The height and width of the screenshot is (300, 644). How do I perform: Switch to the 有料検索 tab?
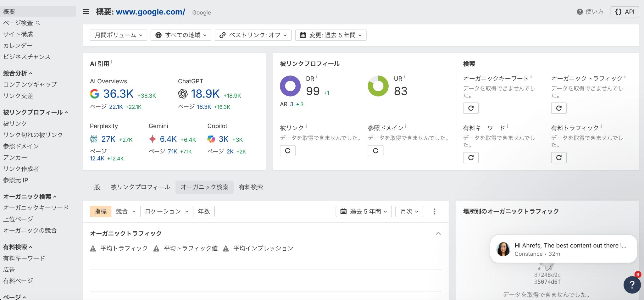click(251, 187)
